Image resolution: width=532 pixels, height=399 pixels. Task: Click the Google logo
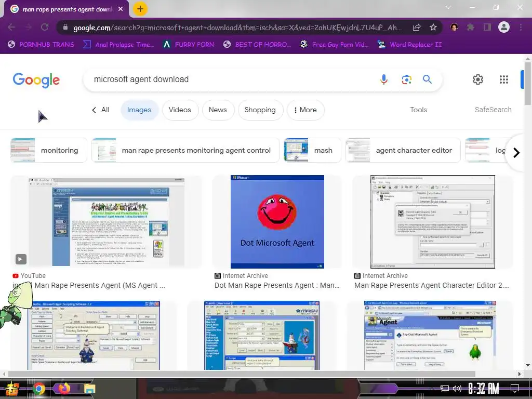coord(36,80)
